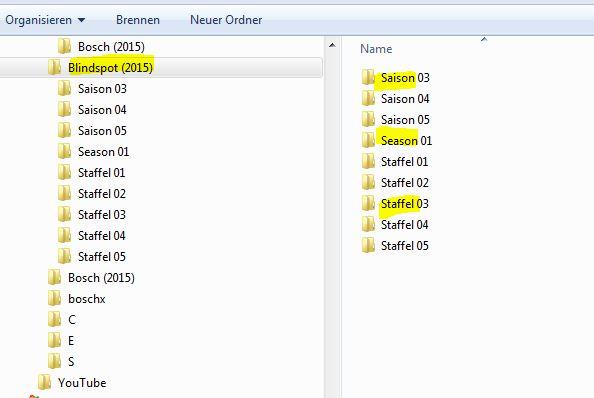
Task: Select Saison 04 in the file list
Action: pos(405,99)
